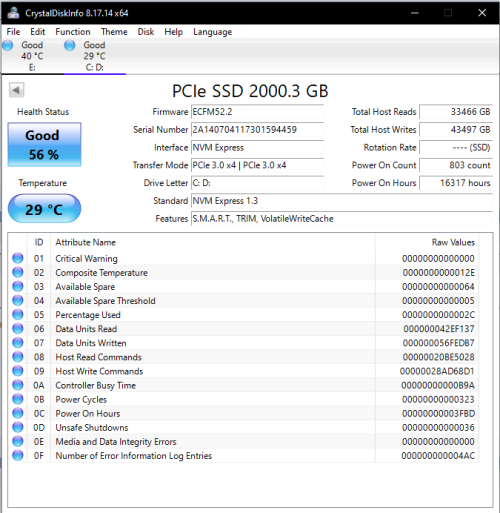Click status orb for Composite Temperature row
This screenshot has height=513, width=500.
18,272
